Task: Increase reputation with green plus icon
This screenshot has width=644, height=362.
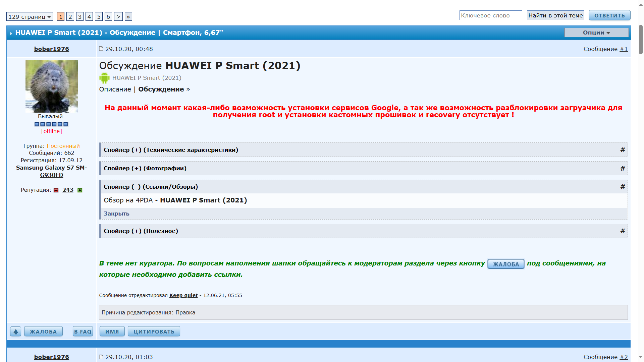Action: (80, 190)
